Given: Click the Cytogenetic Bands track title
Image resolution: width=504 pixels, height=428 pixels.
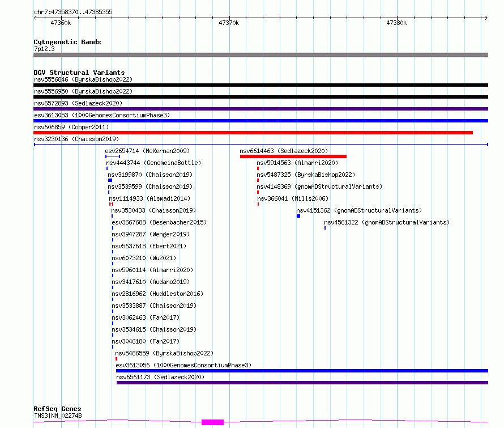Looking at the screenshot, I should [x=67, y=42].
